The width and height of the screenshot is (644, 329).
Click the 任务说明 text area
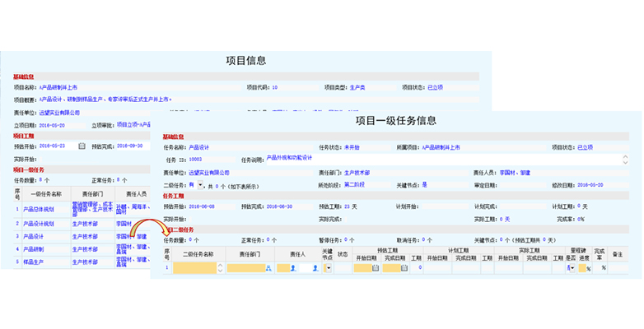(x=412, y=159)
